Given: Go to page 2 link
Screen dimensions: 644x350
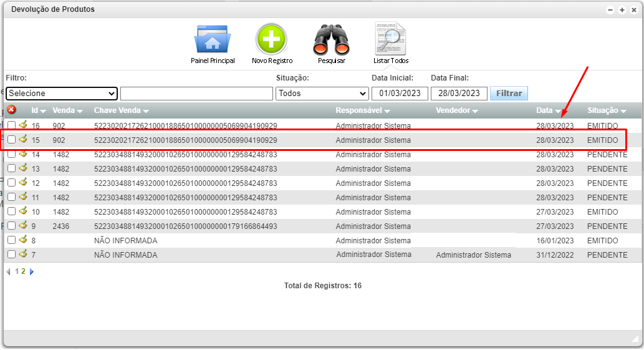Looking at the screenshot, I should [x=23, y=272].
